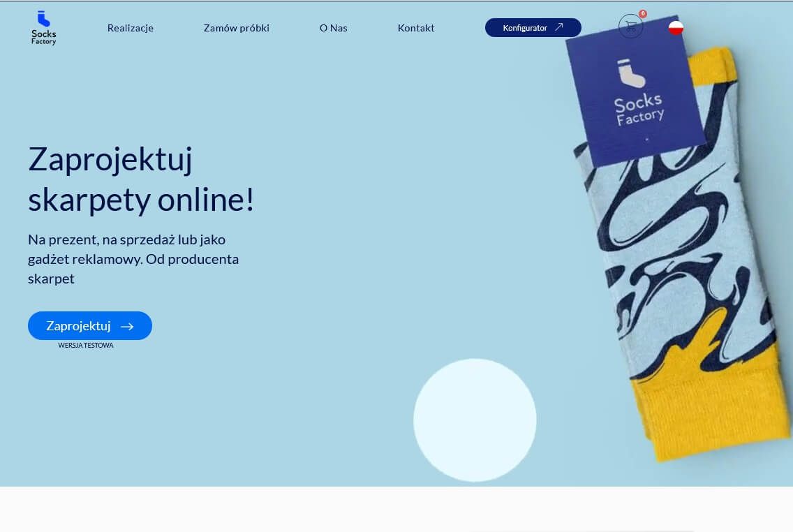Image resolution: width=793 pixels, height=532 pixels.
Task: Click the headline Zaprojektuj skarpety online!
Action: tap(141, 179)
